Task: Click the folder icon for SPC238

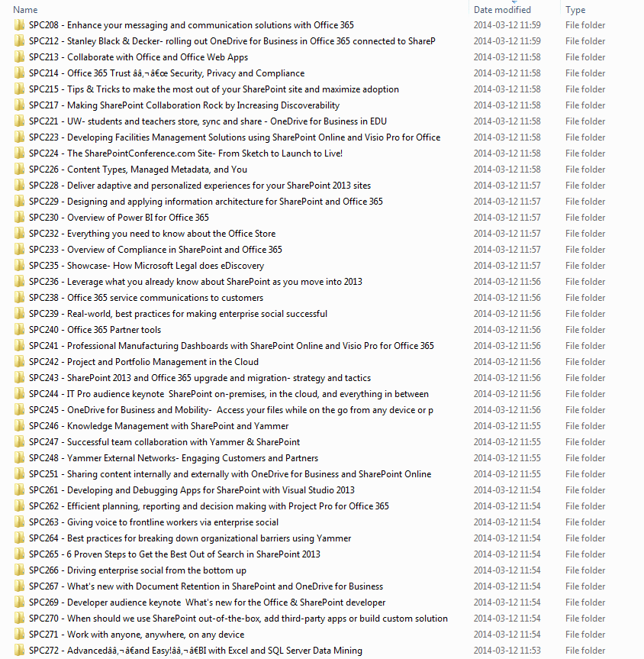Action: point(19,298)
